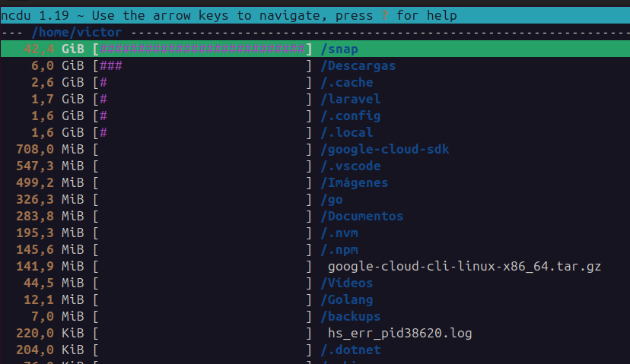Click the /.npm directory
630x364 pixels.
(339, 250)
